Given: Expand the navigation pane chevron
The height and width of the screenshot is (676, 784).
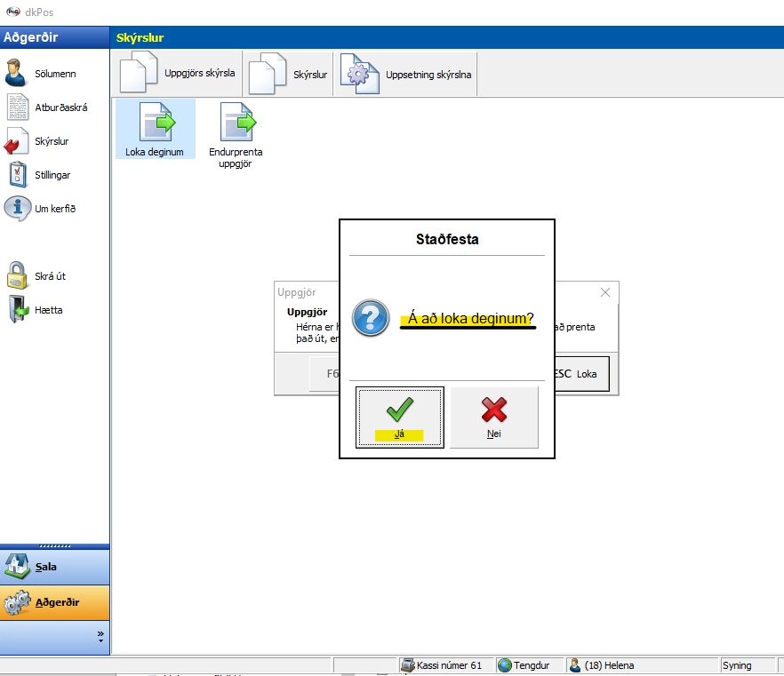Looking at the screenshot, I should (100, 637).
